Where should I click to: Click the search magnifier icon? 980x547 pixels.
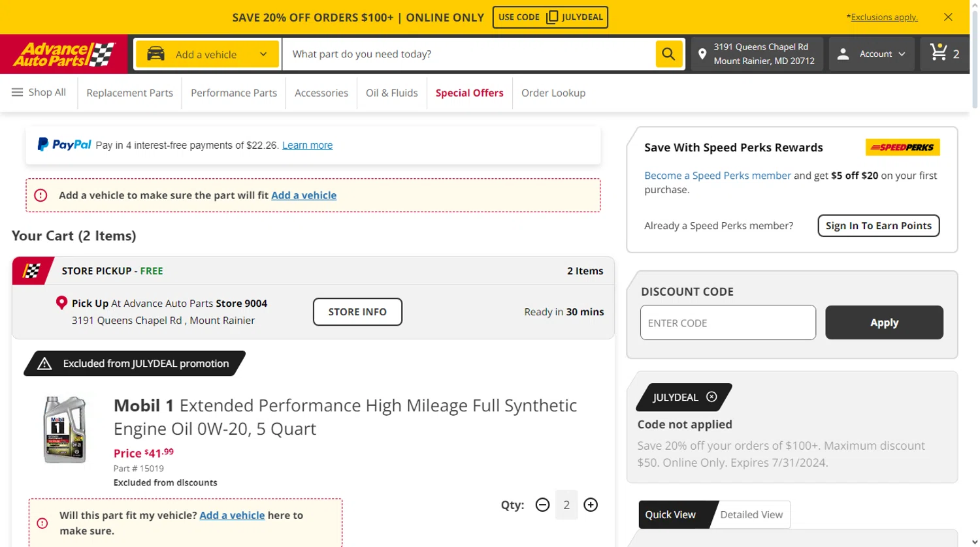(x=668, y=54)
